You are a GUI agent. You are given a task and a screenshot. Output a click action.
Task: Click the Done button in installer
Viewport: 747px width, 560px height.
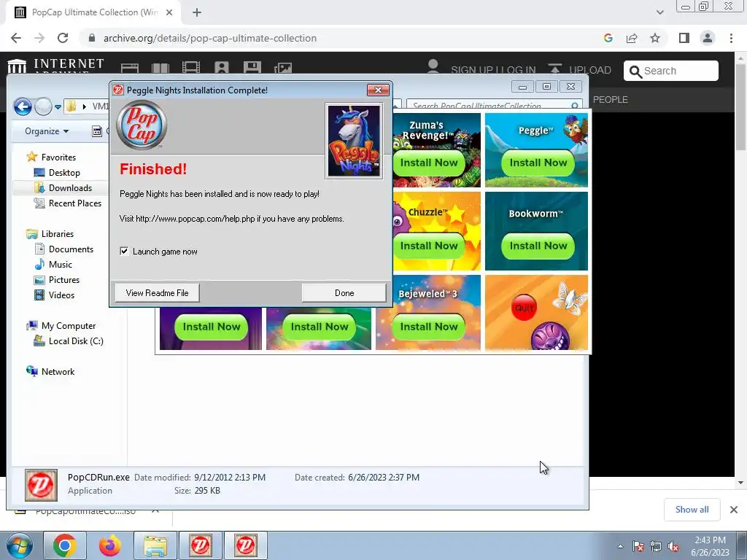click(x=344, y=293)
